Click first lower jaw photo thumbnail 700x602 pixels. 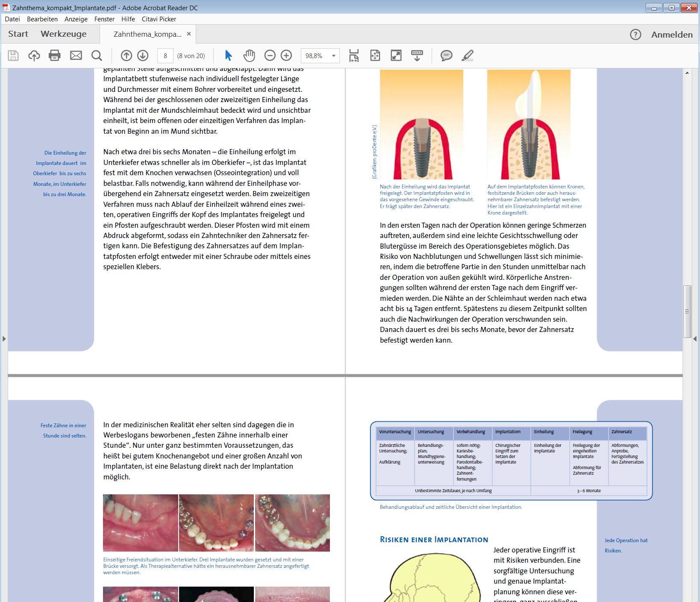coord(140,523)
